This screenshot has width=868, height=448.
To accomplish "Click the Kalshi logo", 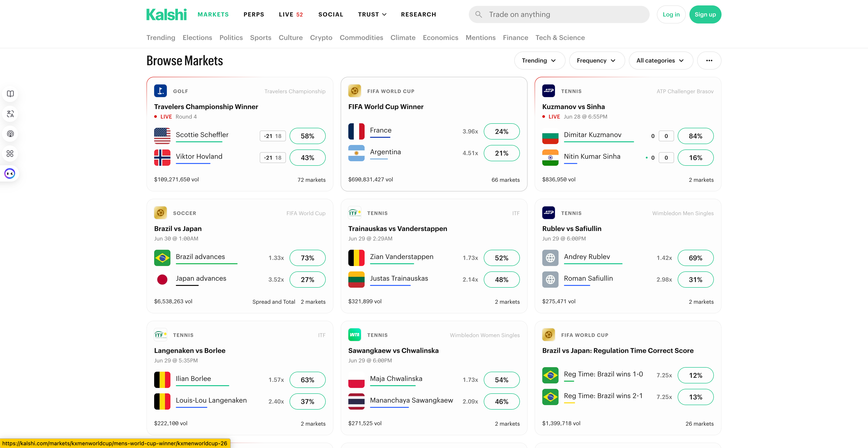I will click(x=166, y=14).
